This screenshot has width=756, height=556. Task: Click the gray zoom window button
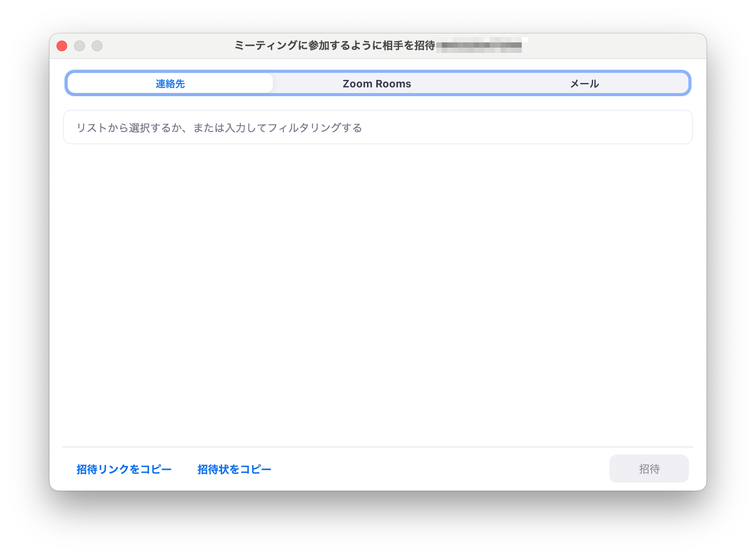(97, 46)
